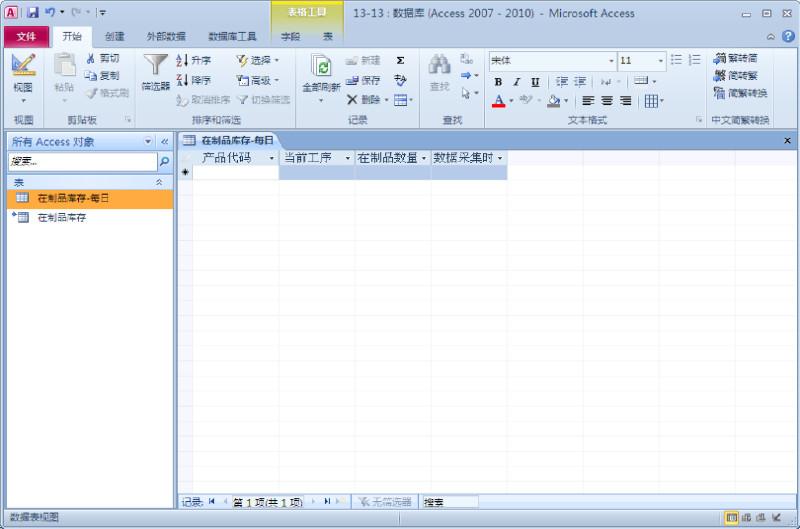Click the fill background color bucket
This screenshot has height=529, width=800.
coord(554,101)
